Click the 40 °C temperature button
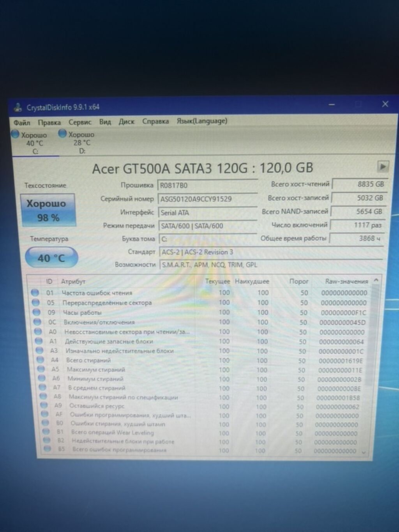Viewport: 399px width, 532px height. click(51, 258)
